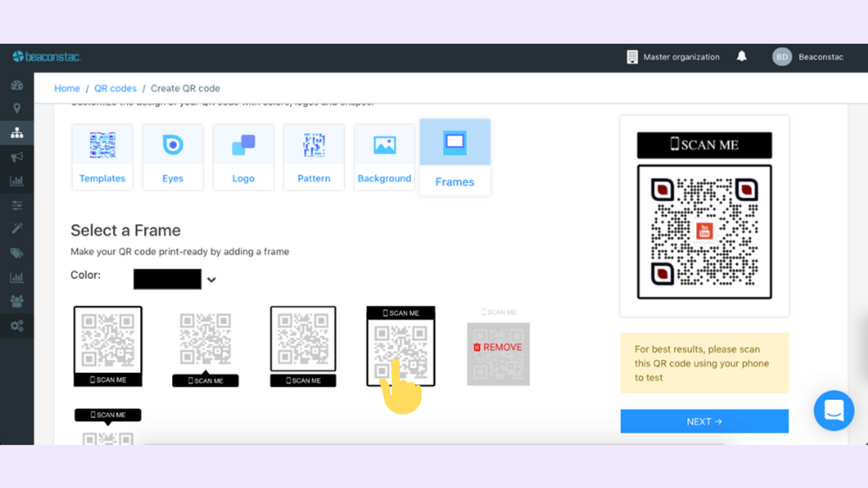Open the notification bell

coord(741,56)
